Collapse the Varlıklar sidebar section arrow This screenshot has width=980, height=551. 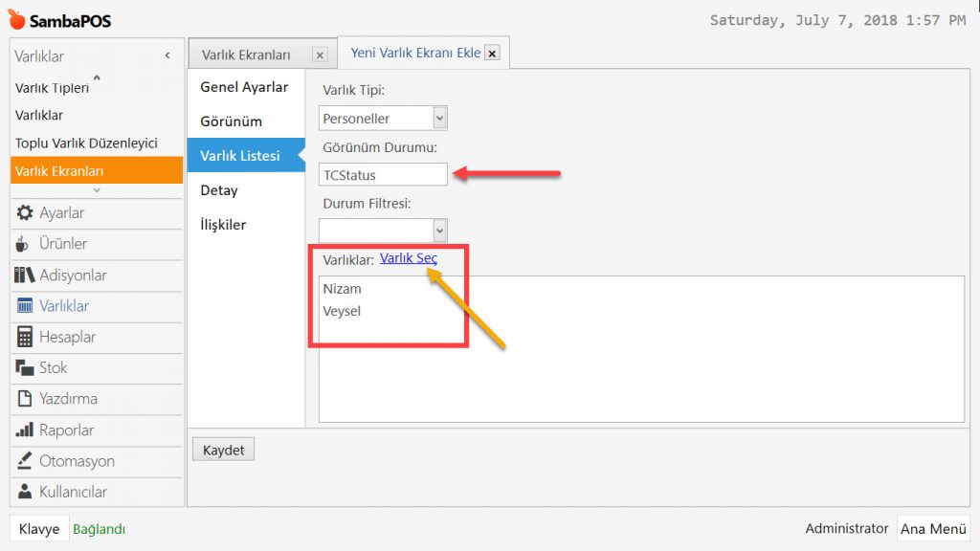[x=167, y=56]
